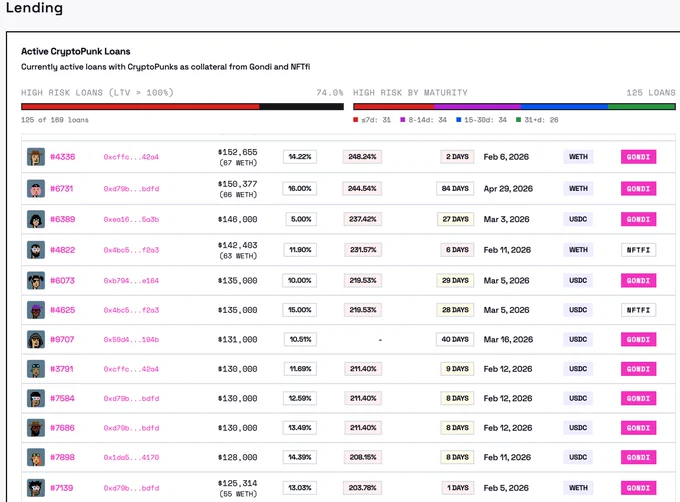
Task: Open CryptoPunk #3791 link
Action: coord(62,369)
